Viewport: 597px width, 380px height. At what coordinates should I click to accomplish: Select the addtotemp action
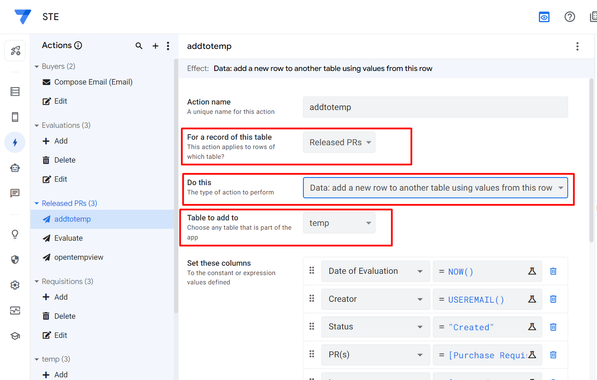[x=102, y=219]
